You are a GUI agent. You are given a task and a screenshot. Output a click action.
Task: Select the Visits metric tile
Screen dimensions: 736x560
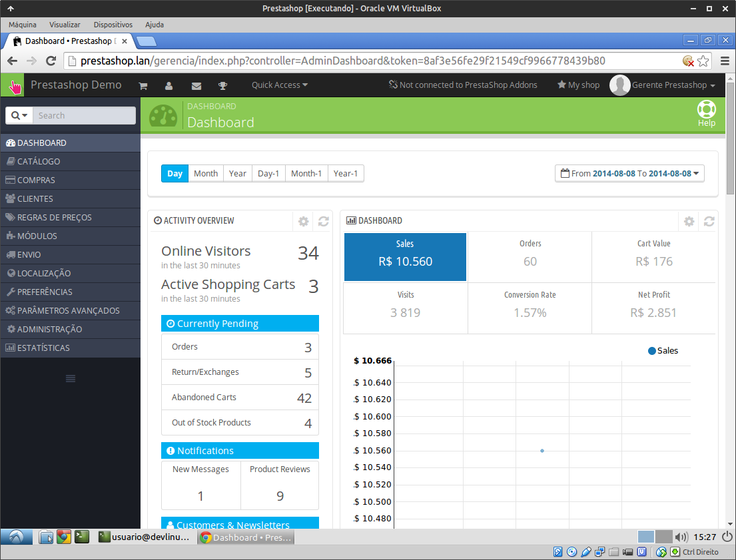406,308
